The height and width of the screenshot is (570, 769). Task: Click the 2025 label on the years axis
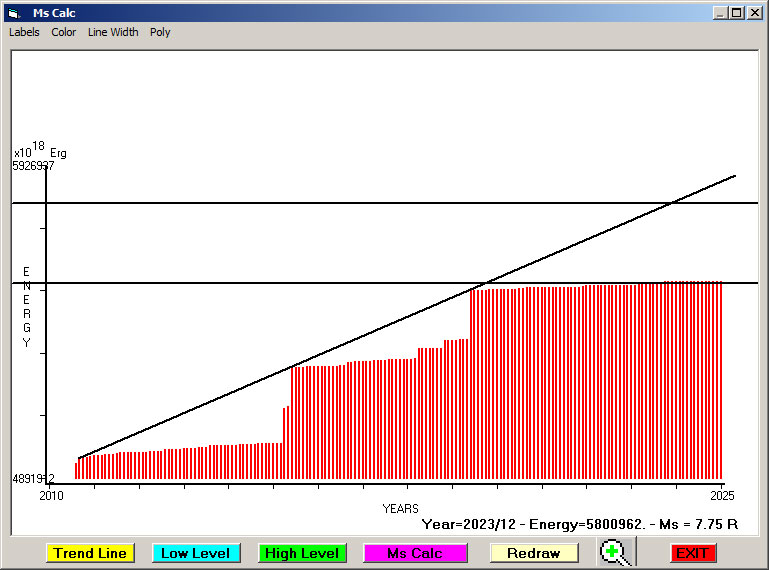pos(723,495)
